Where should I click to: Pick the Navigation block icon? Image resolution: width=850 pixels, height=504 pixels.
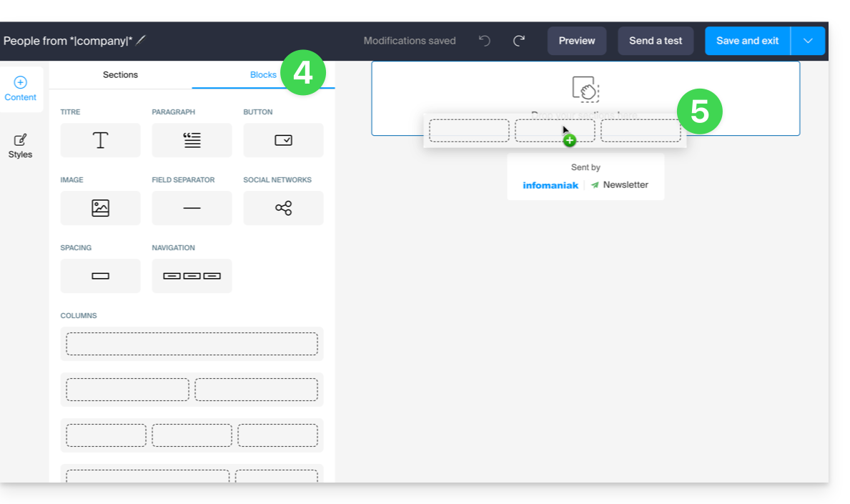tap(192, 276)
